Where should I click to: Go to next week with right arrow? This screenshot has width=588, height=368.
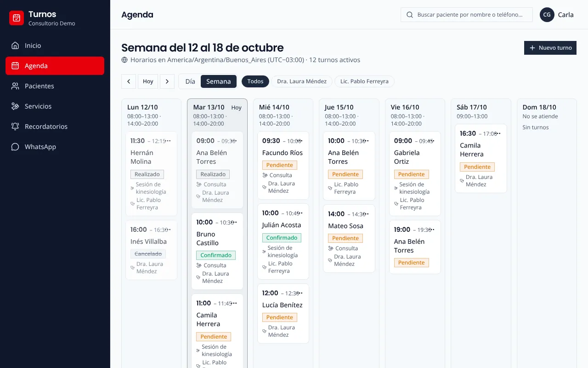coord(167,81)
